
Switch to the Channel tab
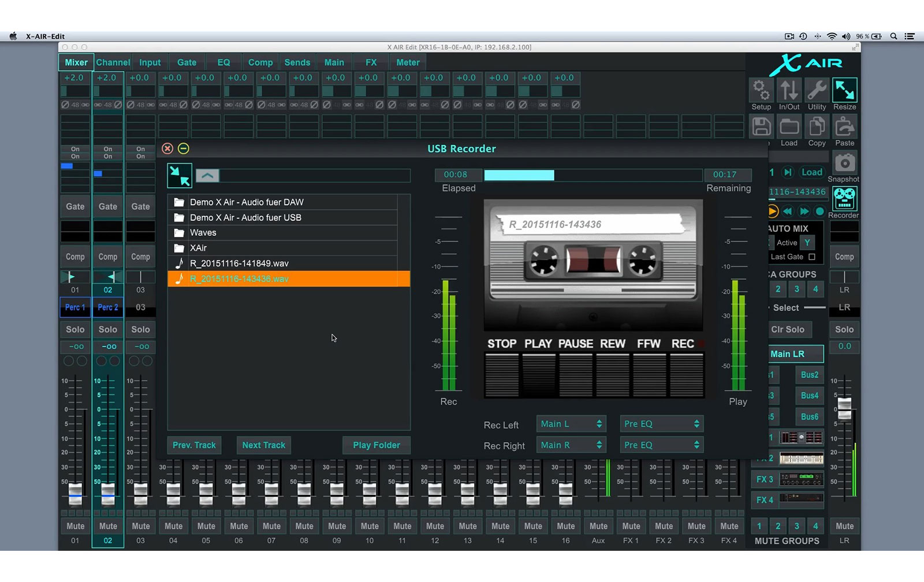[x=113, y=62]
